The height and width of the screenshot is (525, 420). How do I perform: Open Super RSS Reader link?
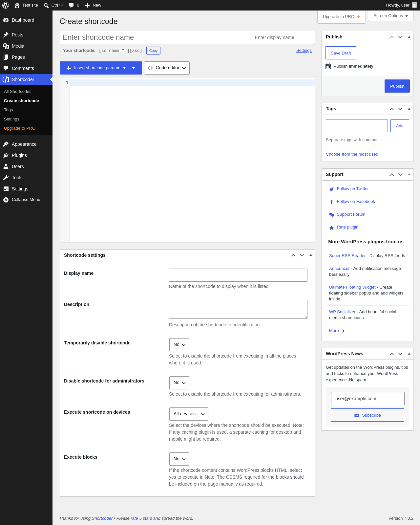point(347,256)
